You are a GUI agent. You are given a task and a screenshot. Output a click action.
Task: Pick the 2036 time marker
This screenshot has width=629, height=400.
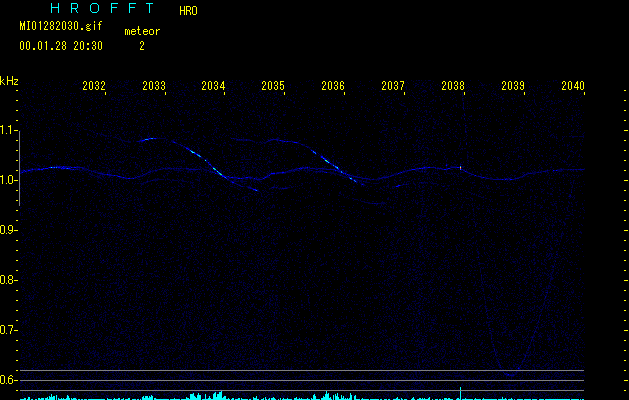coord(333,87)
